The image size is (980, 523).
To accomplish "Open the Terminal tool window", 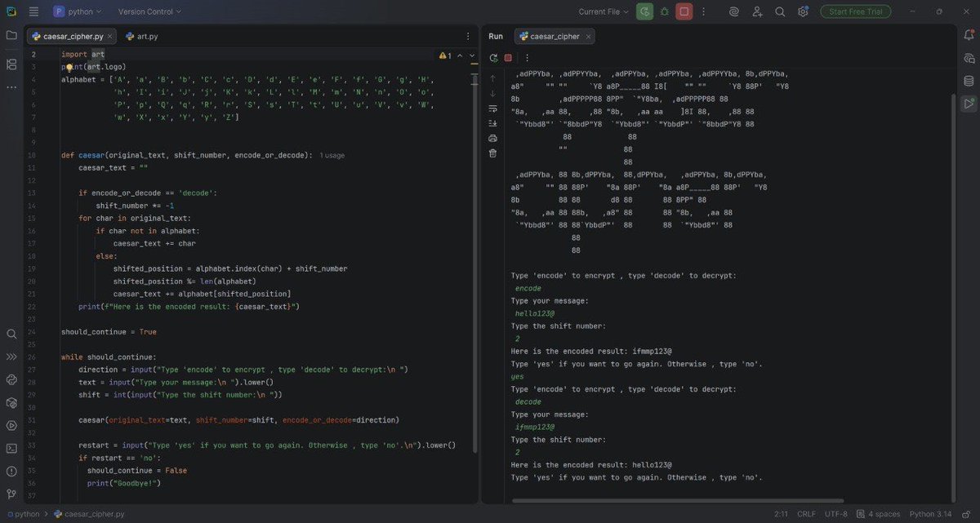I will point(11,448).
